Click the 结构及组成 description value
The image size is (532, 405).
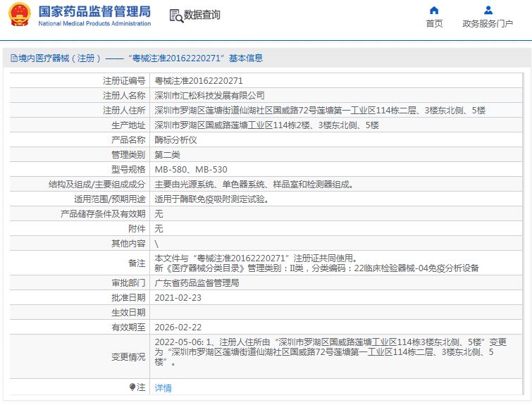tap(254, 184)
